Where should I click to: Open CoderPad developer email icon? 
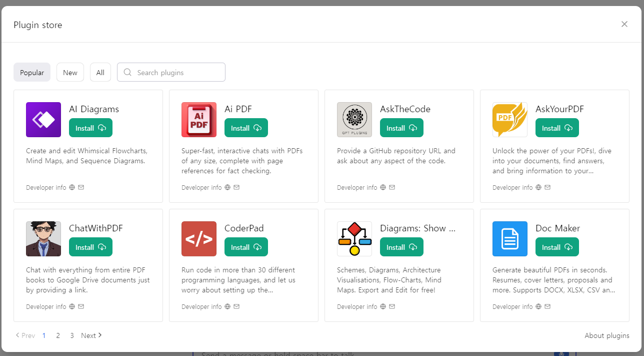coord(236,306)
